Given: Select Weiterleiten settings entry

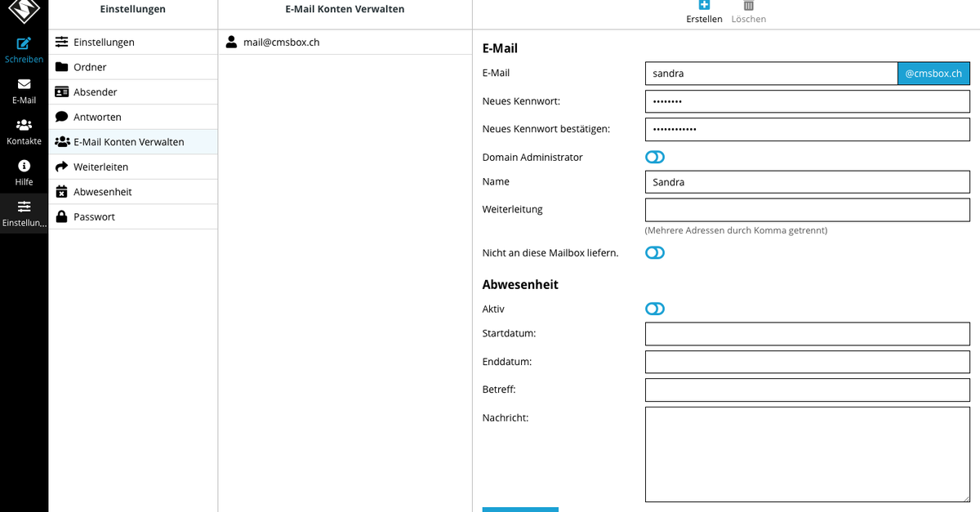Looking at the screenshot, I should pyautogui.click(x=133, y=167).
